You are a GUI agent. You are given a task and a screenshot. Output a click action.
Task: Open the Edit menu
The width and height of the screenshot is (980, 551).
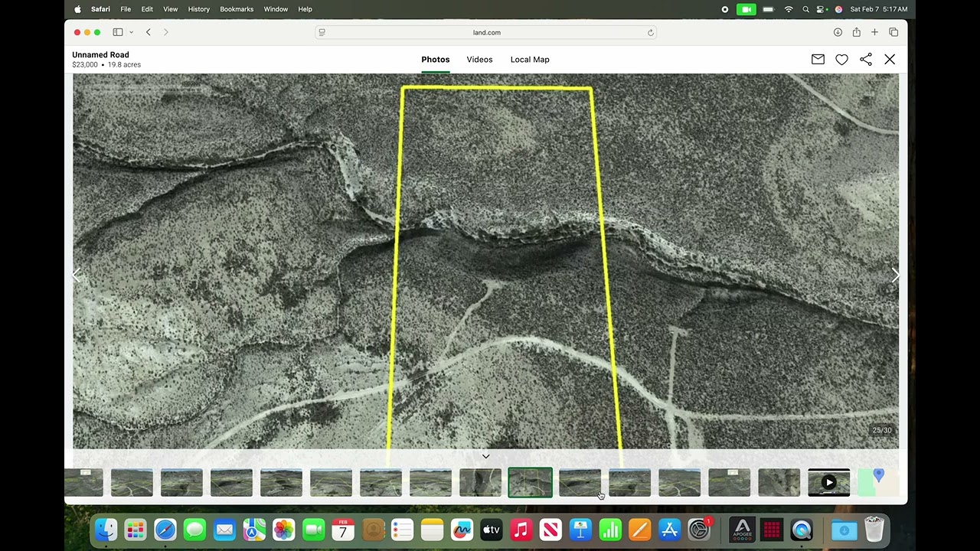147,9
